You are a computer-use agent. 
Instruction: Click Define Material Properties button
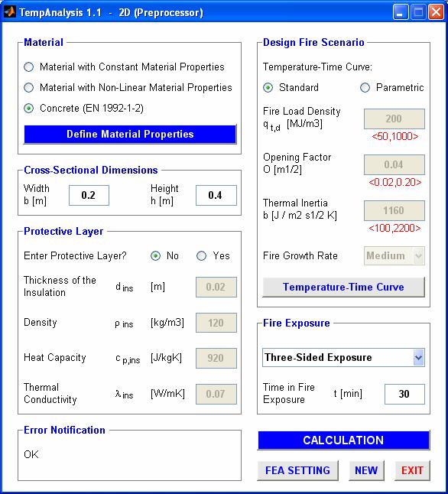click(x=130, y=135)
